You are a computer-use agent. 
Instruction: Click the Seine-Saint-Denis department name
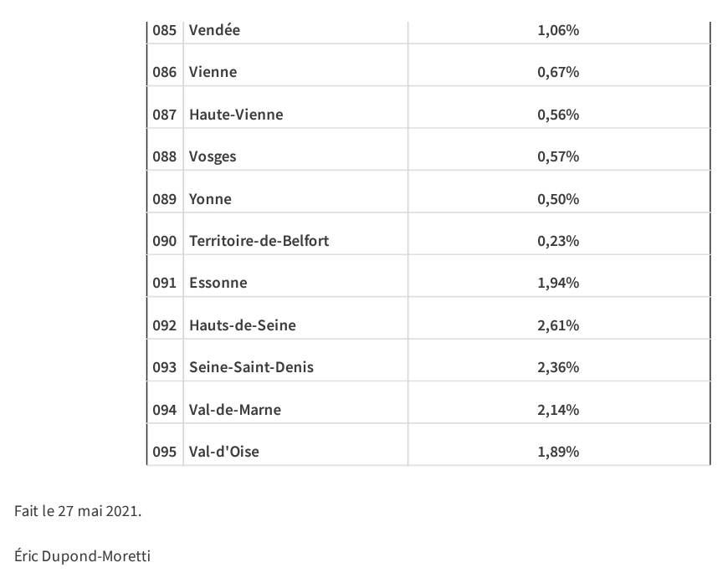tap(251, 367)
